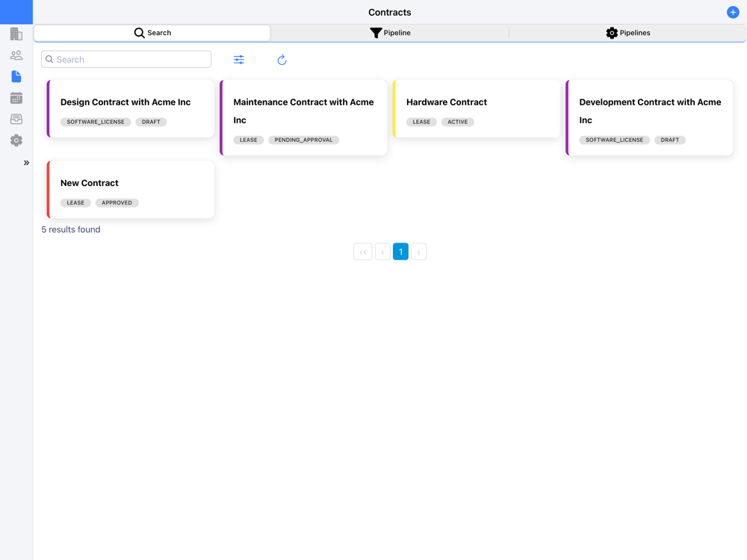Switch to the Pipelines tab
747x560 pixels.
628,33
